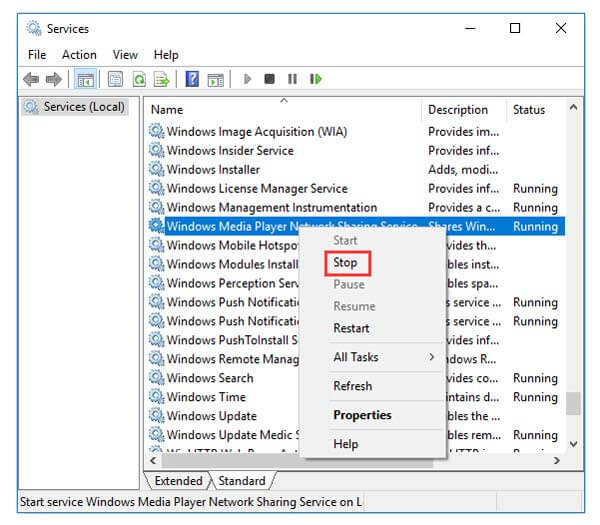Open the Action menu
Image resolution: width=600 pixels, height=525 pixels.
79,55
